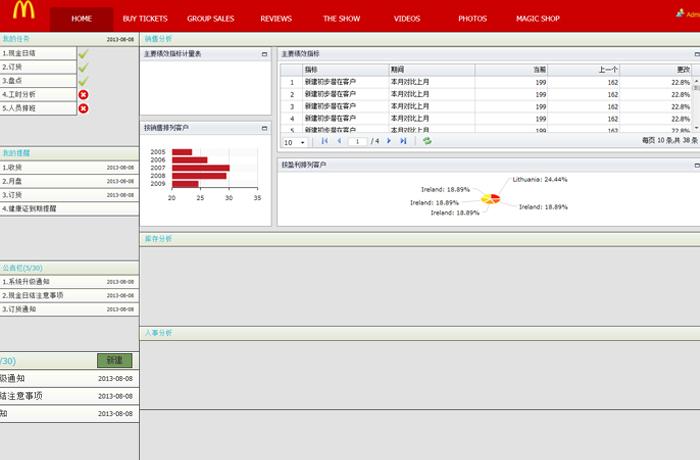Image resolution: width=700 pixels, height=460 pixels.
Task: Open the BUY TICKETS menu item
Action: 145,19
